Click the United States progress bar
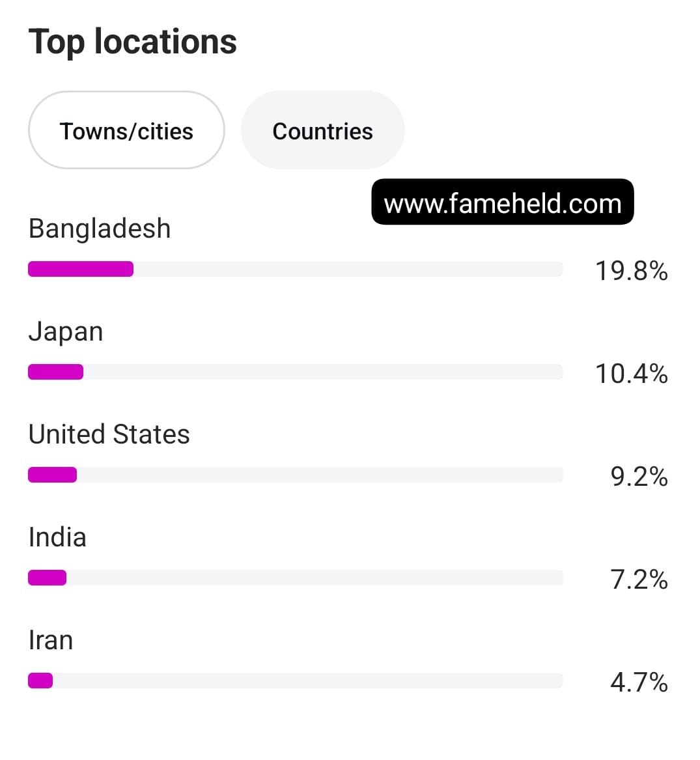The image size is (700, 760). 296,475
